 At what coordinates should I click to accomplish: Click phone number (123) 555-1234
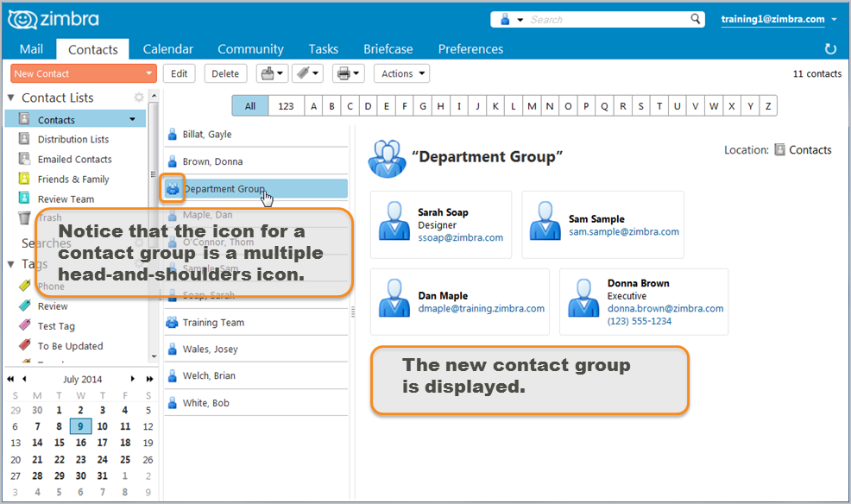(x=639, y=321)
